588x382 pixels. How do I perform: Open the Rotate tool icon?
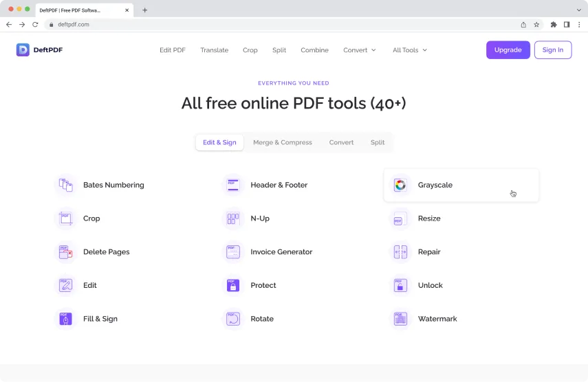click(233, 319)
